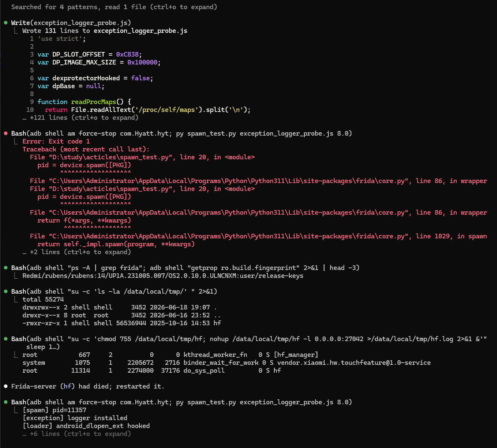Click '[exception] logger installed' output line
Image resolution: width=497 pixels, height=448 pixels.
coord(75,418)
